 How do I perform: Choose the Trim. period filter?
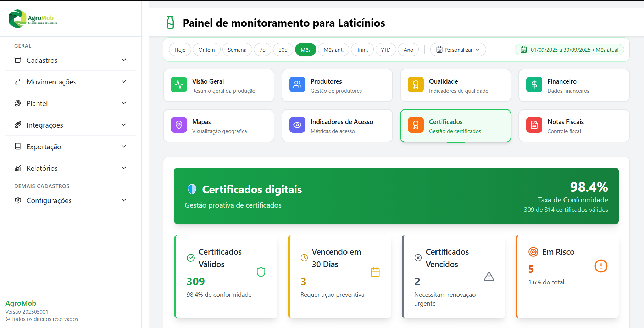(362, 50)
